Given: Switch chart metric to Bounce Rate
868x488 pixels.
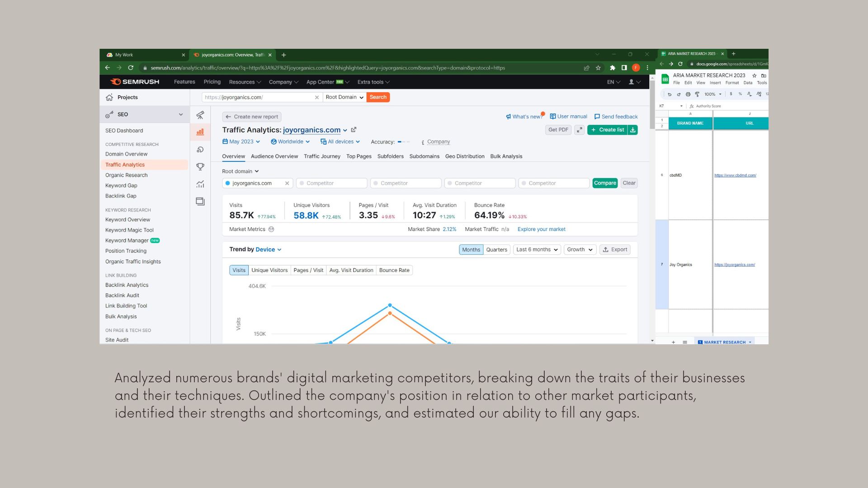Looking at the screenshot, I should (x=394, y=270).
